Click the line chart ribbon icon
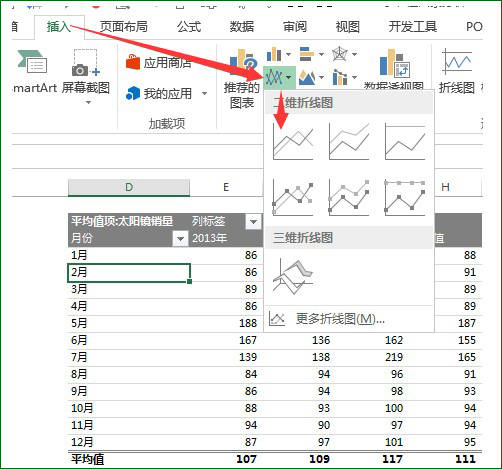Viewport: 502px width, 469px height. click(274, 78)
